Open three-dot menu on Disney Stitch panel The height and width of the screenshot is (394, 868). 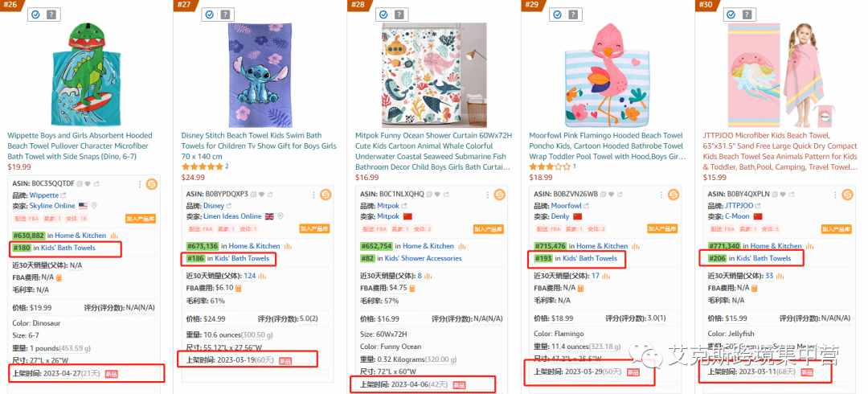(313, 195)
